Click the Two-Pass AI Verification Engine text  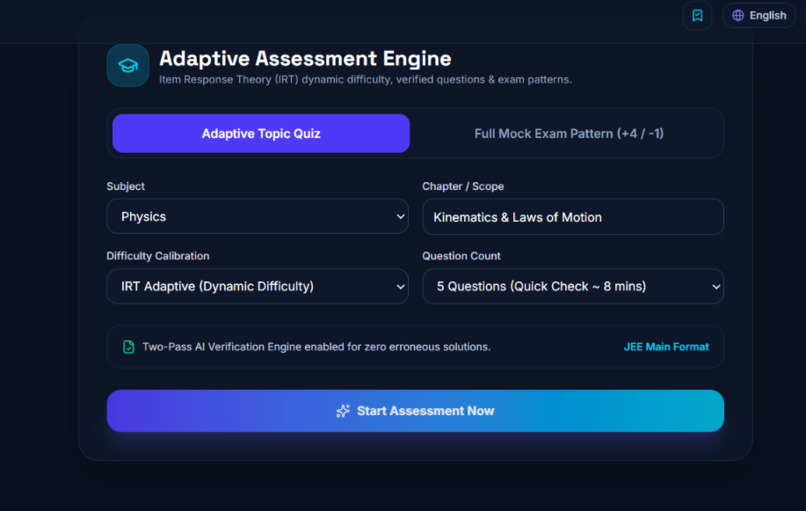click(316, 347)
